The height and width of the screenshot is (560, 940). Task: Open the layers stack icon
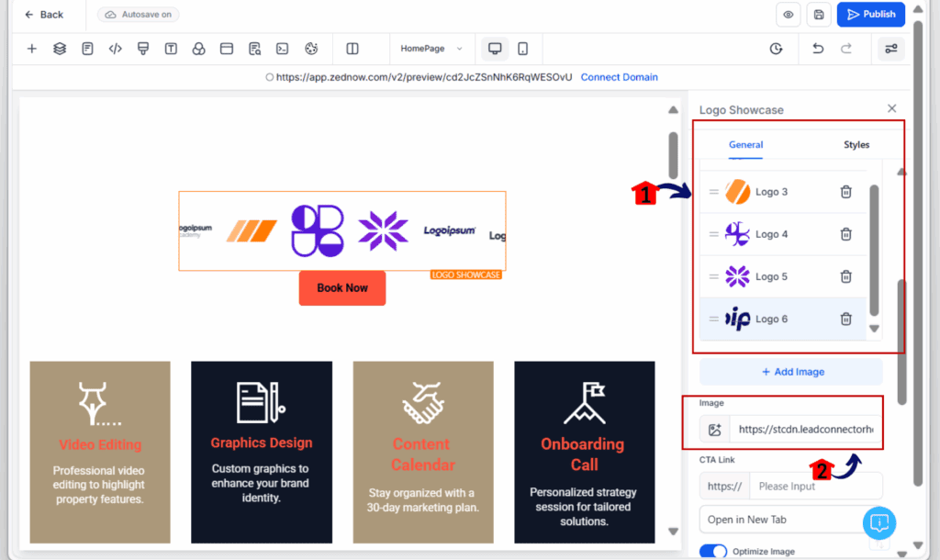point(60,49)
